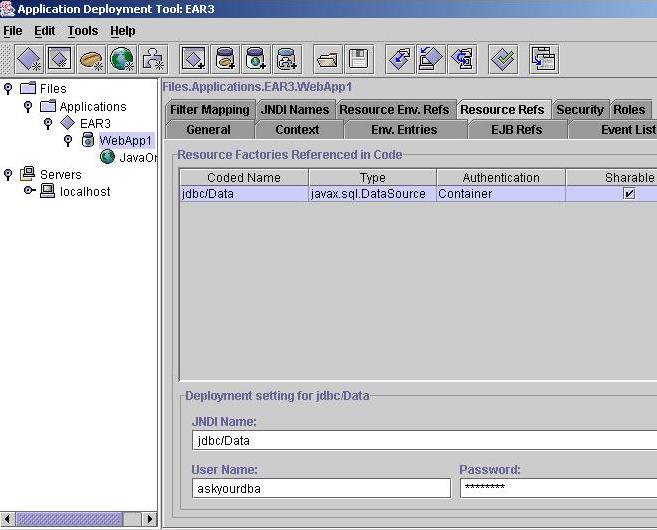Switch to the Security tab

579,110
